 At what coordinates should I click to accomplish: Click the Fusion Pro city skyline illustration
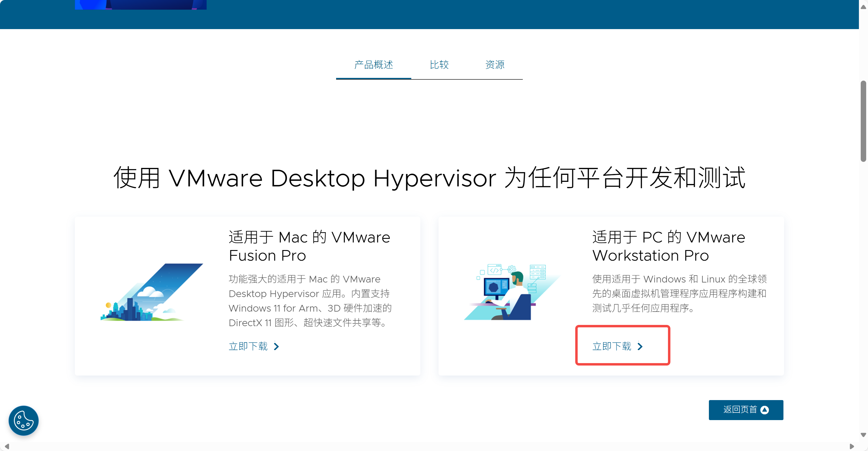coord(152,292)
